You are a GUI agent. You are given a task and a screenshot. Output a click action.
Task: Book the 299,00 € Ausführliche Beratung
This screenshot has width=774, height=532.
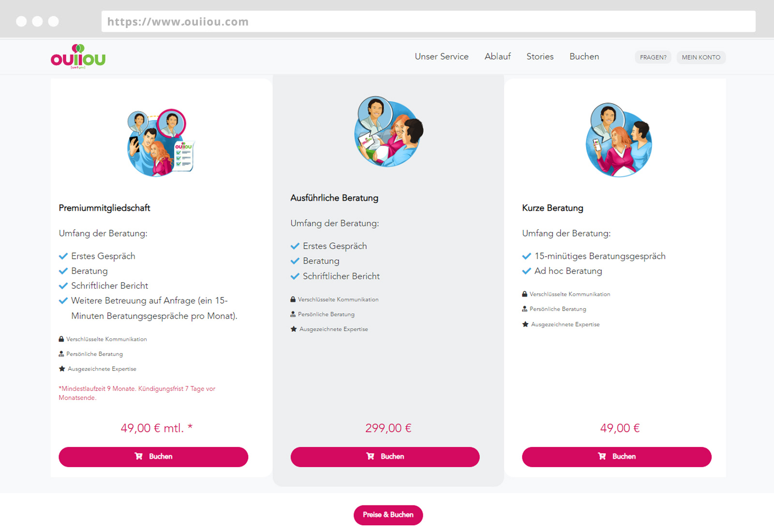click(x=385, y=457)
